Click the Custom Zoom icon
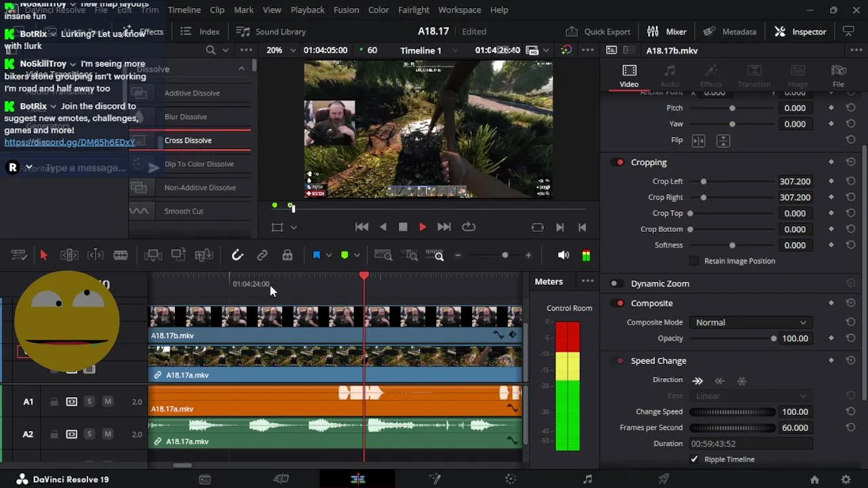Screen dimensions: 868x488 click(x=435, y=255)
